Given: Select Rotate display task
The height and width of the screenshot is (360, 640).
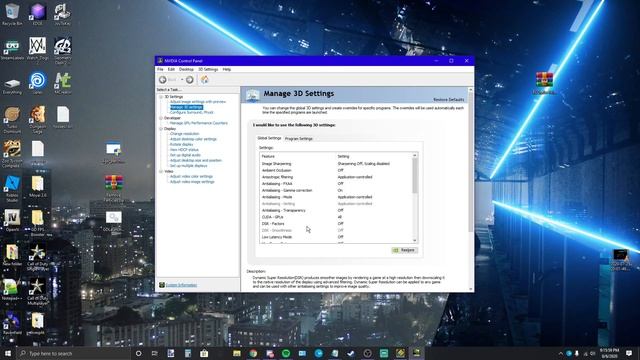Looking at the screenshot, I should coord(182,144).
